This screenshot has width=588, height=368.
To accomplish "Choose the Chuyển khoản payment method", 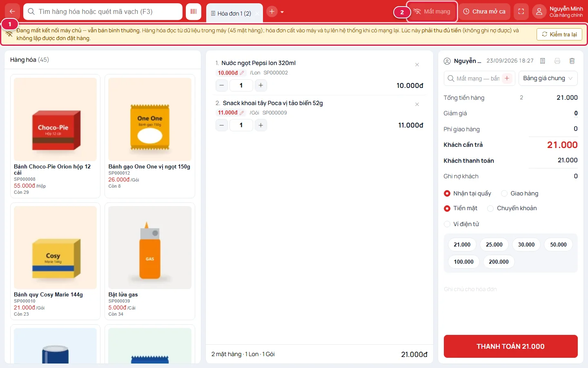I will click(512, 208).
